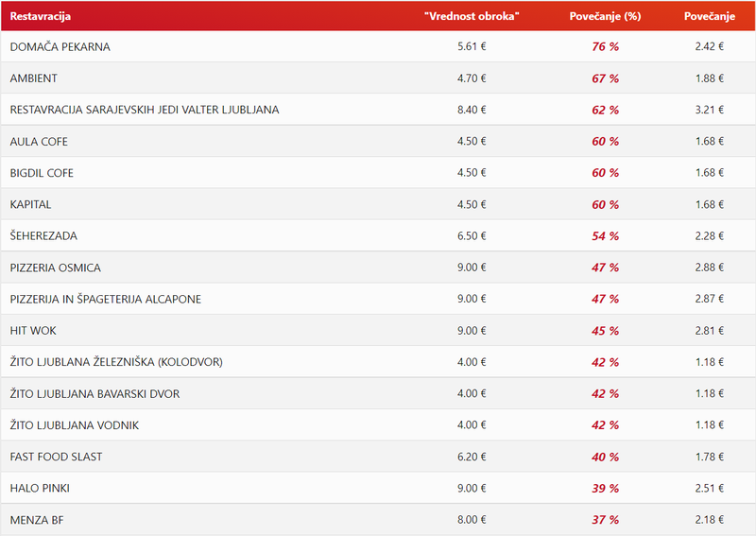Image resolution: width=756 pixels, height=536 pixels.
Task: Click the 2.81 € increase amount
Action: [710, 331]
